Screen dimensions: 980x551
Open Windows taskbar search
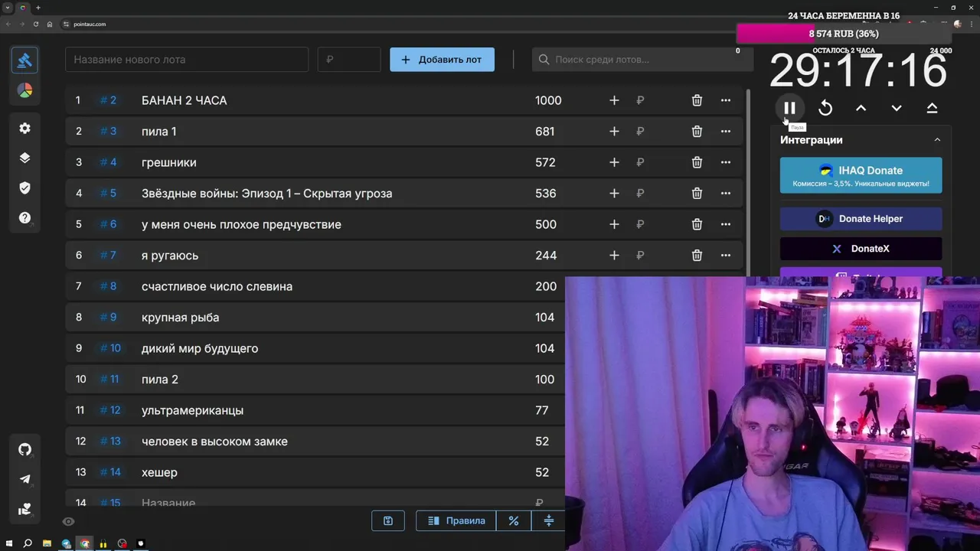tap(28, 543)
